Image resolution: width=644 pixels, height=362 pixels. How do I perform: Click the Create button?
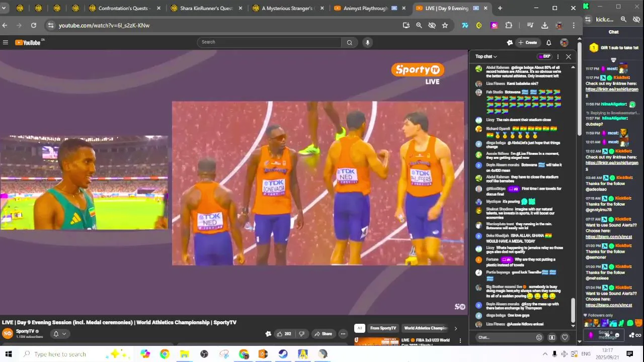tap(528, 43)
